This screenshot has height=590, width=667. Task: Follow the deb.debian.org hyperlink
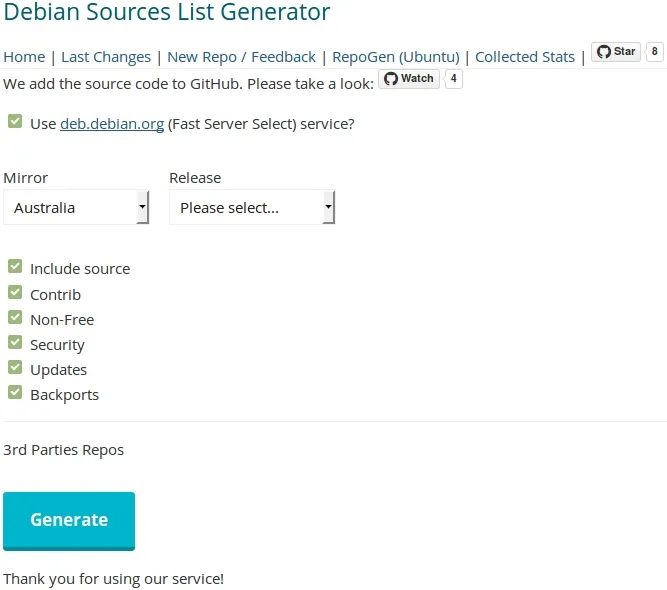pos(112,124)
